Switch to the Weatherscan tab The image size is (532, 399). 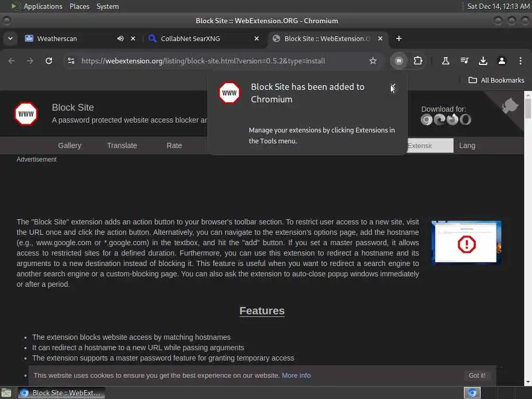(x=81, y=38)
